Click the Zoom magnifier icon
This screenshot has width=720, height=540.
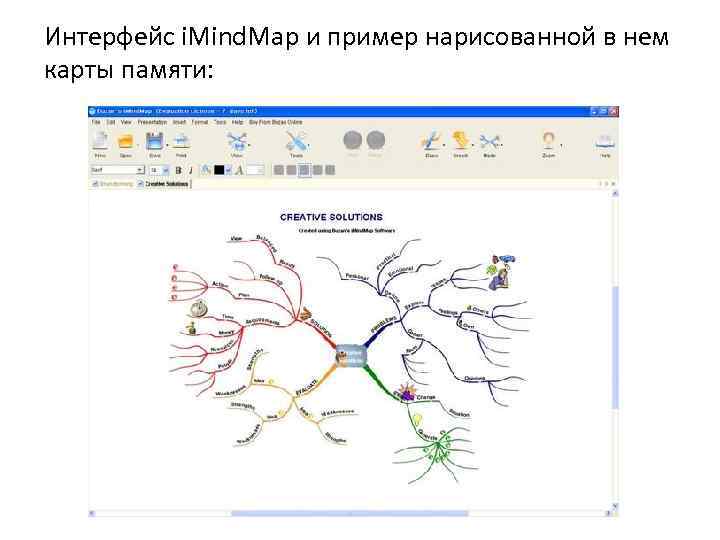click(x=548, y=141)
